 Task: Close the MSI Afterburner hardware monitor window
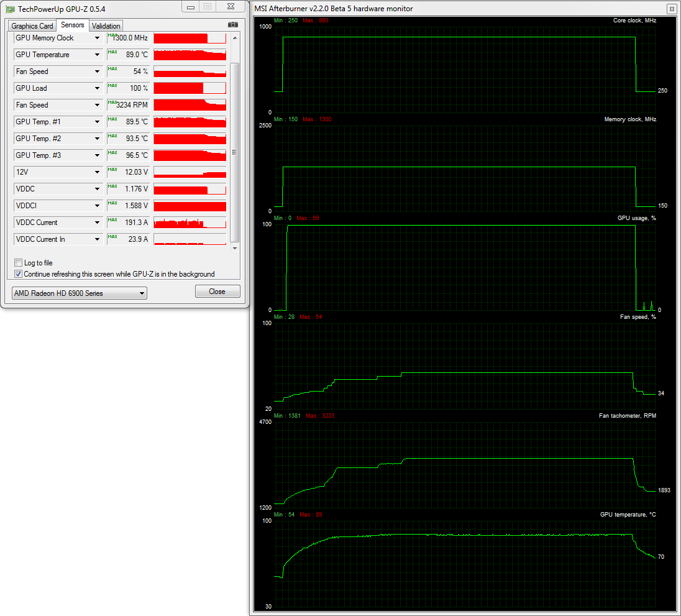point(672,9)
